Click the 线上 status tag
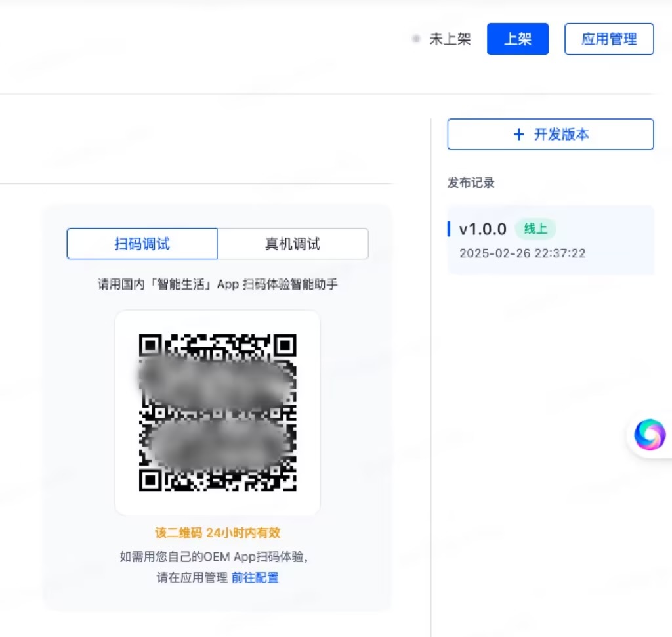 click(535, 229)
